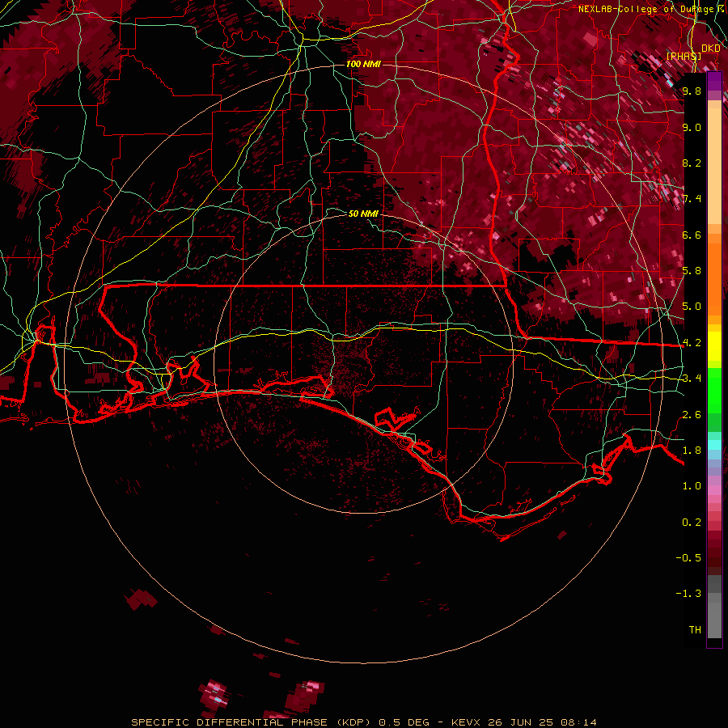Click the 2.6 scale value
The height and width of the screenshot is (728, 728).
(692, 415)
